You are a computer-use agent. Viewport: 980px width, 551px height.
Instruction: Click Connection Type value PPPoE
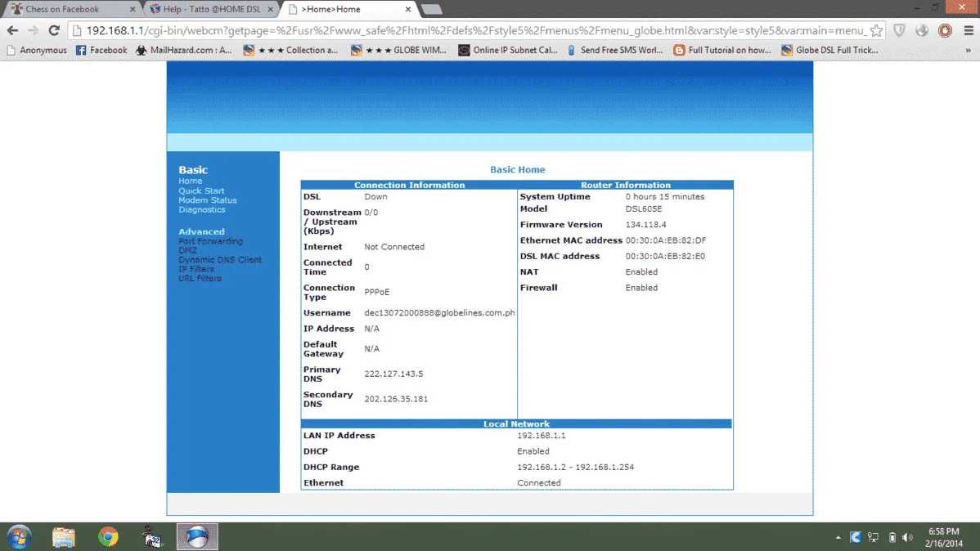coord(377,292)
